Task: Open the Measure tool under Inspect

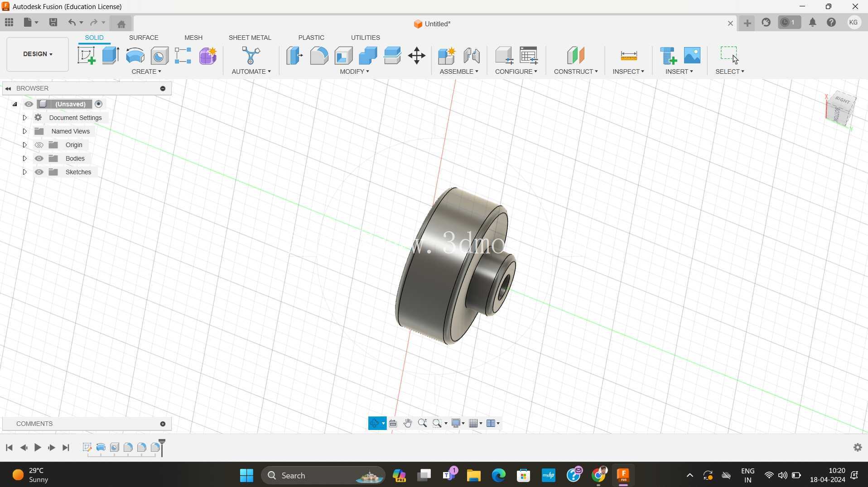Action: point(629,56)
